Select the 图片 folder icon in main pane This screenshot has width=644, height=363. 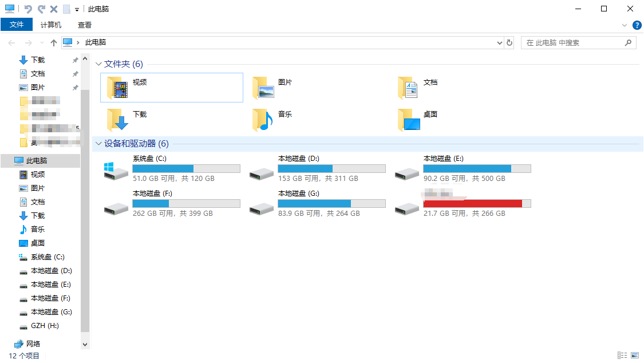263,88
